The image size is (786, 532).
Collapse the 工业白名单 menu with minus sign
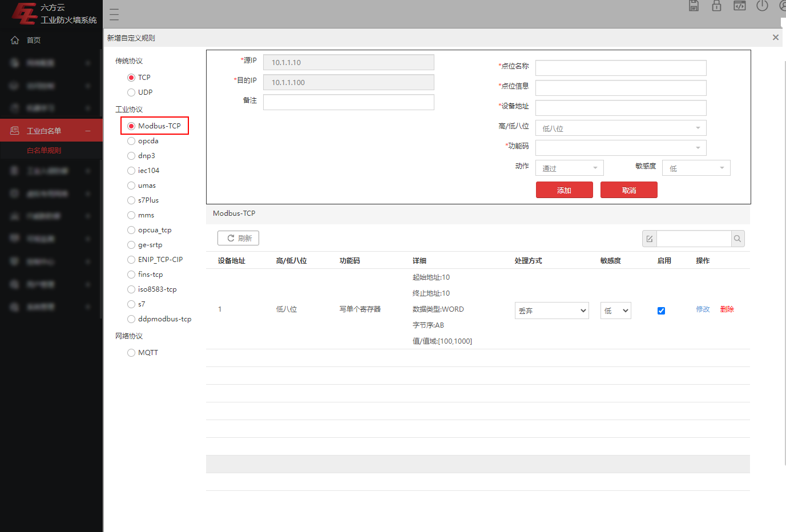point(88,131)
